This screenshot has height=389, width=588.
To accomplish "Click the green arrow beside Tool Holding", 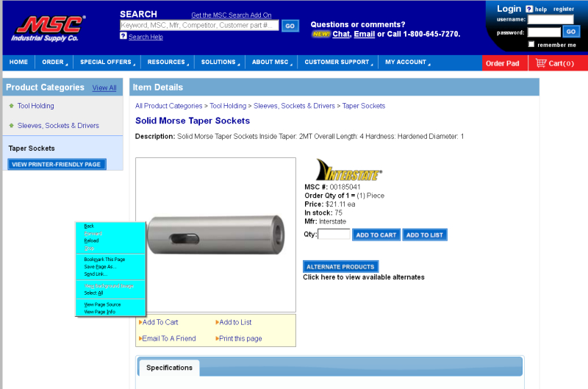I will click(11, 106).
